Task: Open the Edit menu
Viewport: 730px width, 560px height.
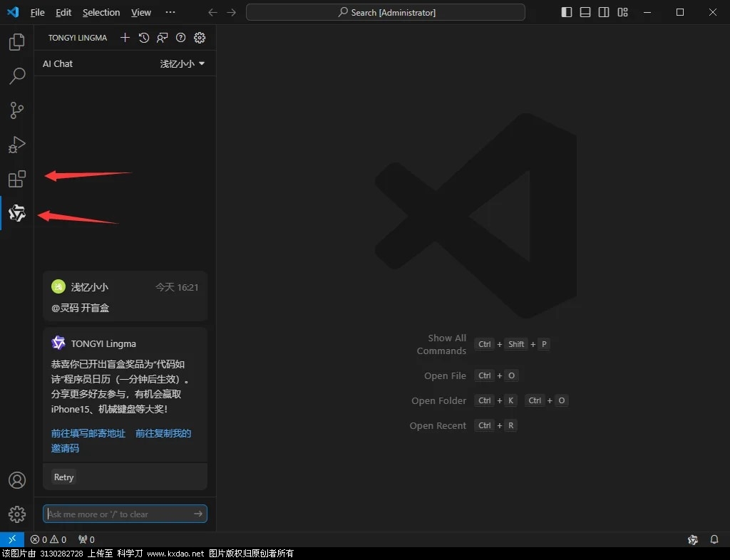Action: (x=63, y=13)
